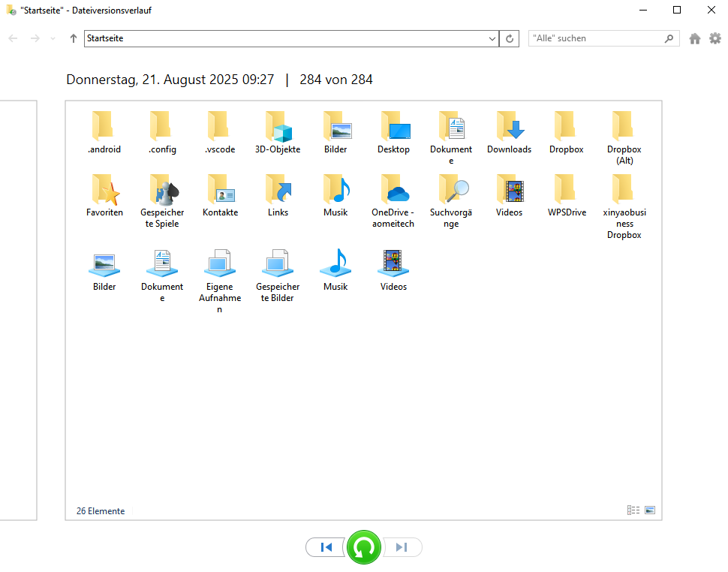
Task: Switch to large icons view
Action: pyautogui.click(x=650, y=510)
